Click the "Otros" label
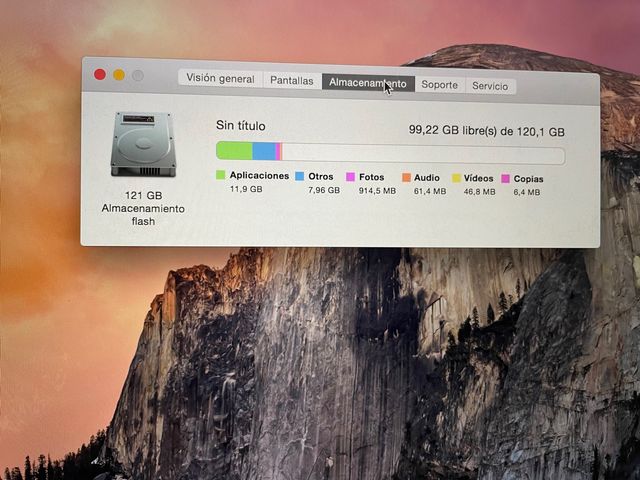Image resolution: width=640 pixels, height=480 pixels. coord(321,177)
